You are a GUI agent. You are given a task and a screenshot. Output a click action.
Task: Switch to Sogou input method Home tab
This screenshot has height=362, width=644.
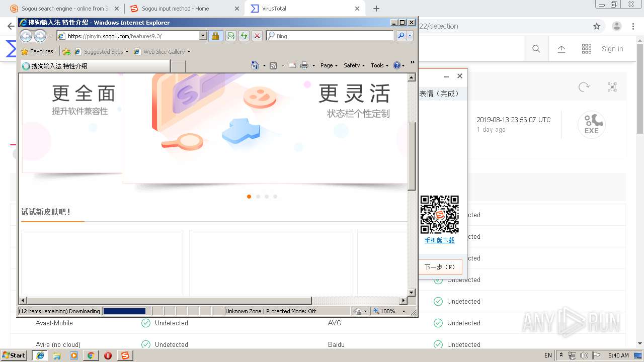[184, 9]
